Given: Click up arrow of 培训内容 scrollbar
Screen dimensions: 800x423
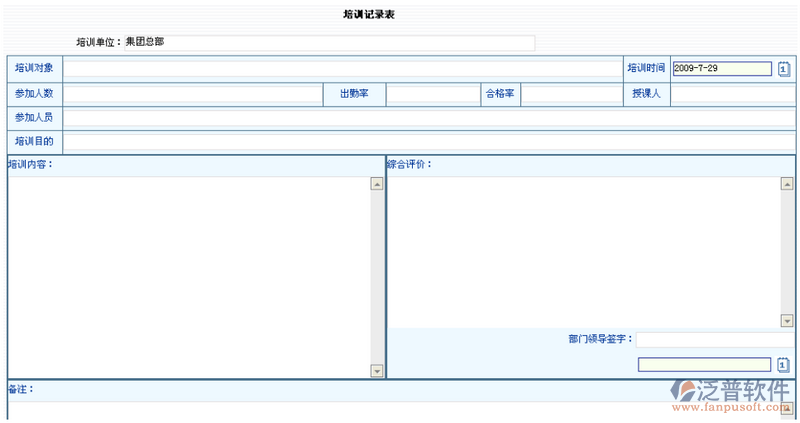Looking at the screenshot, I should click(x=377, y=184).
